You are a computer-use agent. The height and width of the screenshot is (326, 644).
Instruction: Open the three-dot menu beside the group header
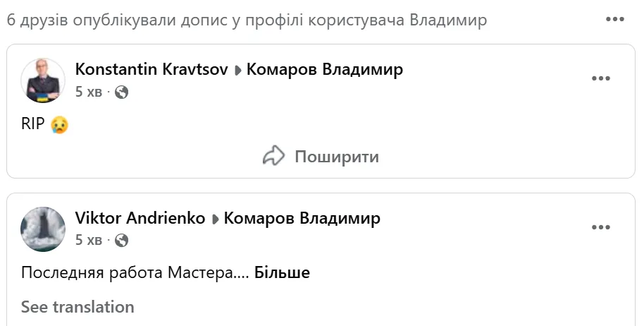point(615,20)
